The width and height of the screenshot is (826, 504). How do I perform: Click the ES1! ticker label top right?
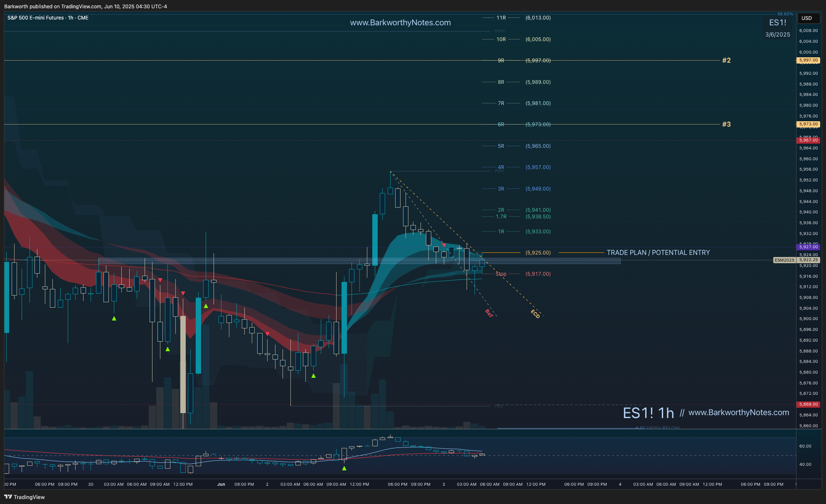[777, 23]
